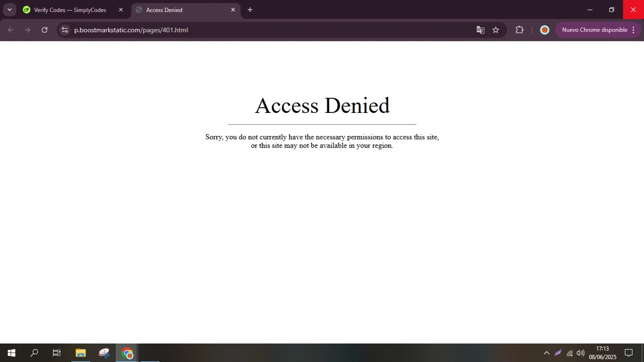Image resolution: width=644 pixels, height=362 pixels.
Task: Go back to the previous page
Action: point(11,30)
